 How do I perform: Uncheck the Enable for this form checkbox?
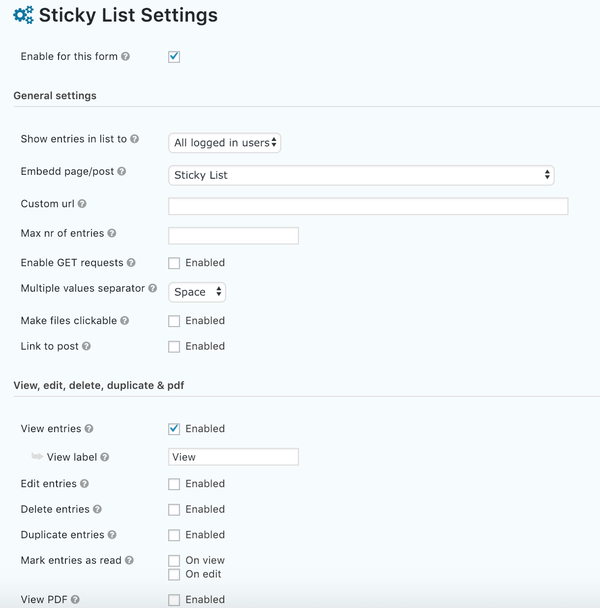coord(174,57)
